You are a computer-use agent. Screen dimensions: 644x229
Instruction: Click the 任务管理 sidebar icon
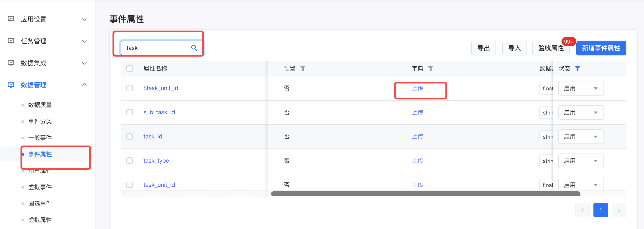click(x=11, y=41)
